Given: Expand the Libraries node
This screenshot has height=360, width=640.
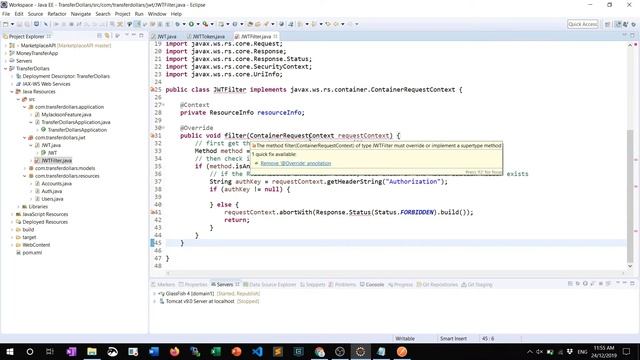Looking at the screenshot, I should pos(19,207).
